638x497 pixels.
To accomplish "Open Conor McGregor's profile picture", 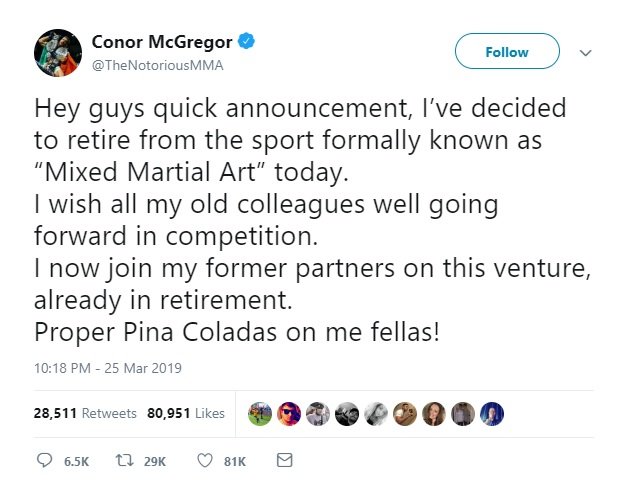I will point(58,51).
